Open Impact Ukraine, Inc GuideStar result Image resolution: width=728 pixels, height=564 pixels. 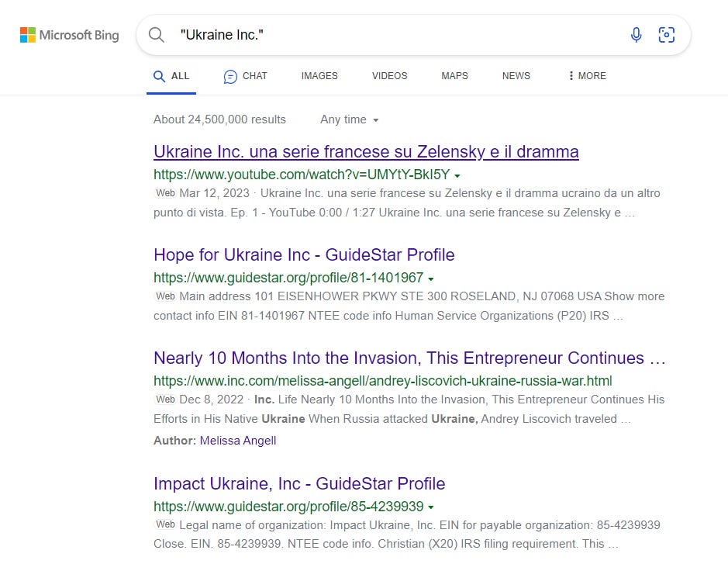[x=299, y=483]
